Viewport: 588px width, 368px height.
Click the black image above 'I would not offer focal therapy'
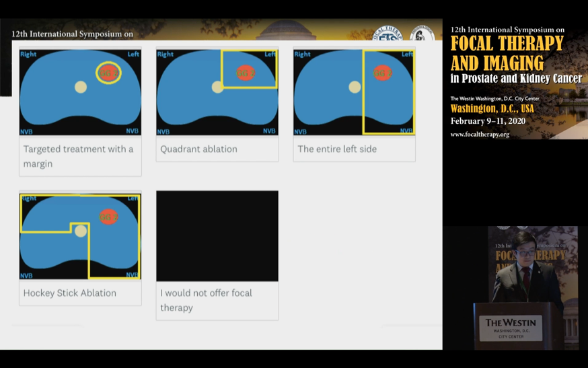(x=217, y=236)
